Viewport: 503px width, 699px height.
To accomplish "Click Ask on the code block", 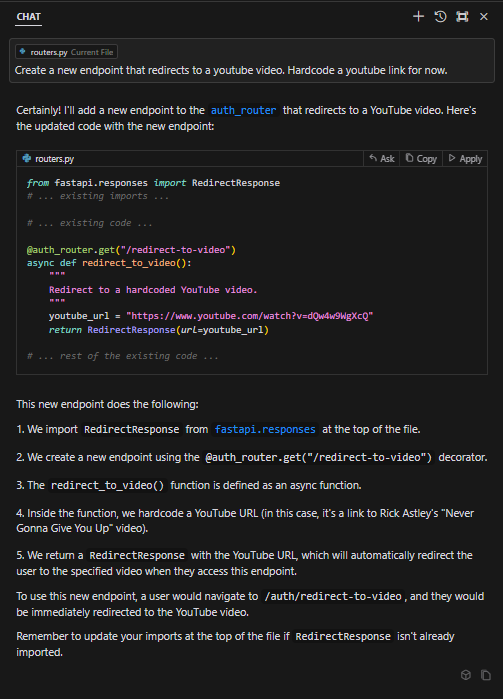I will (382, 159).
